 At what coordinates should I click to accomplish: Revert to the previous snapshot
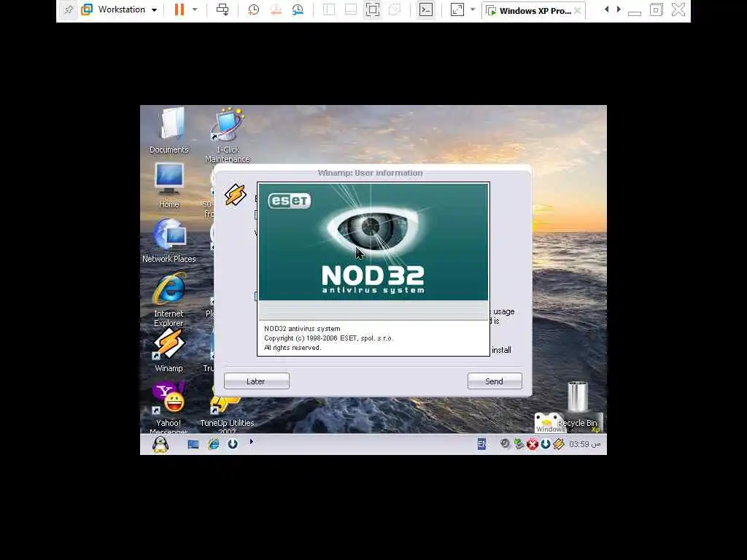(276, 9)
